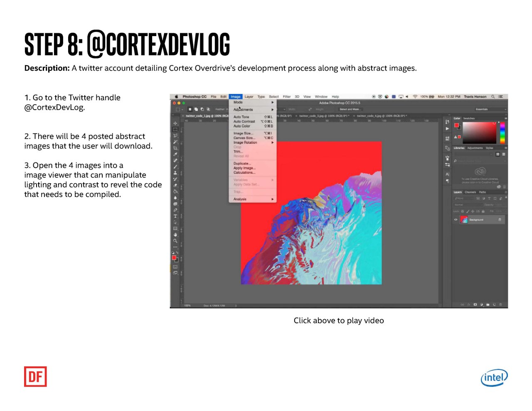This screenshot has width=532, height=411.
Task: Select the Clone Stamp tool
Action: 175,173
